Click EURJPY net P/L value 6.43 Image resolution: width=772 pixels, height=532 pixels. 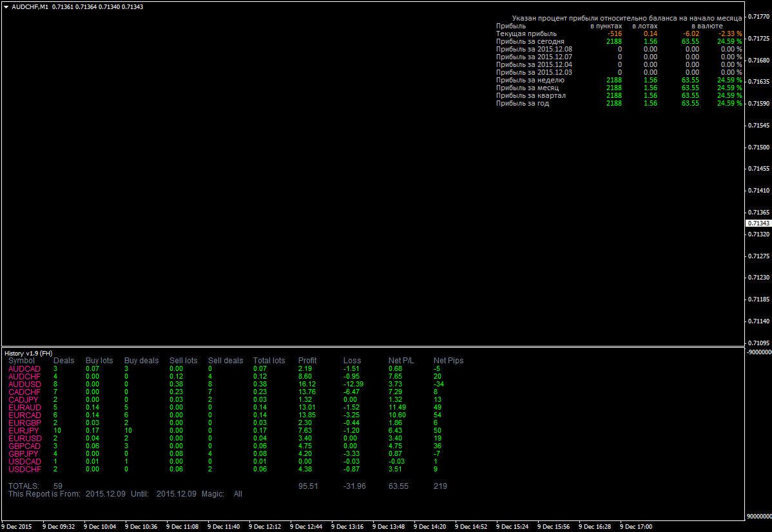click(396, 431)
